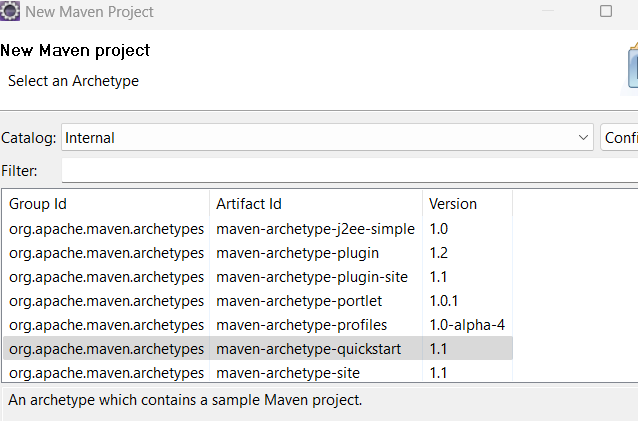
Task: Open the Catalog dropdown arrow
Action: coord(583,138)
